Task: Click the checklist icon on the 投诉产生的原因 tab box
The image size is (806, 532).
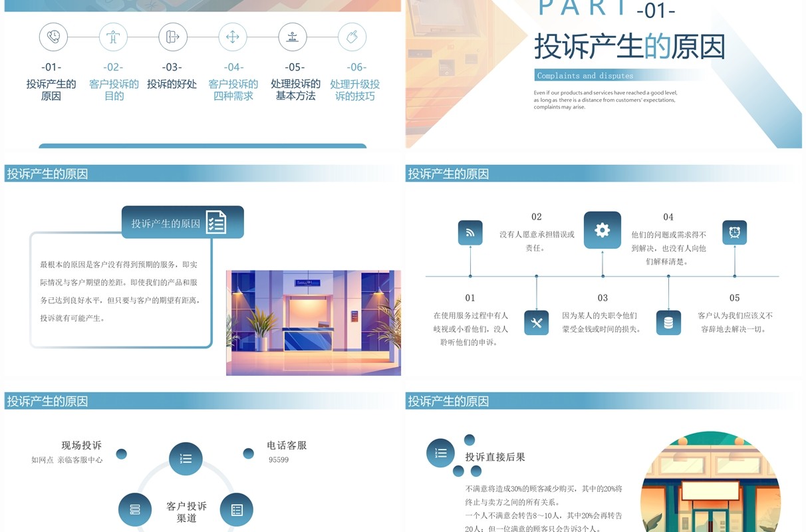Action: (215, 223)
